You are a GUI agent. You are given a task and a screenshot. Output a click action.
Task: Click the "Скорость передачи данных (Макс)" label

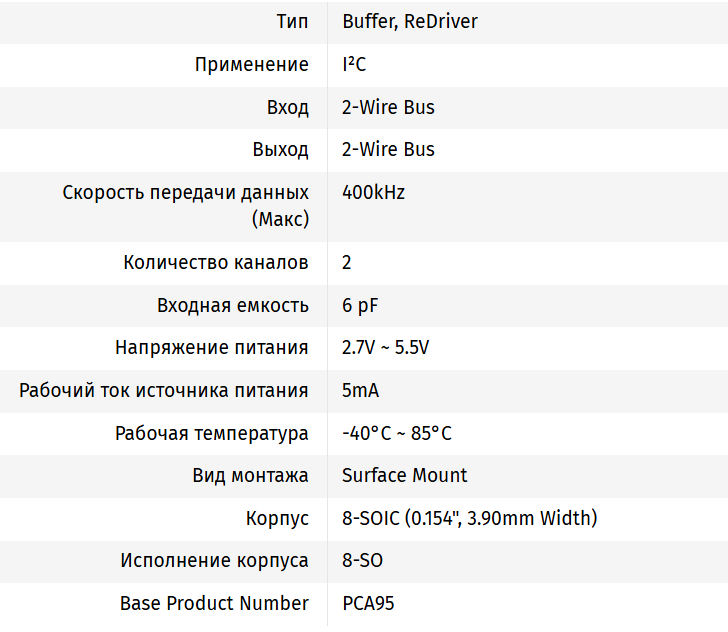(x=186, y=205)
